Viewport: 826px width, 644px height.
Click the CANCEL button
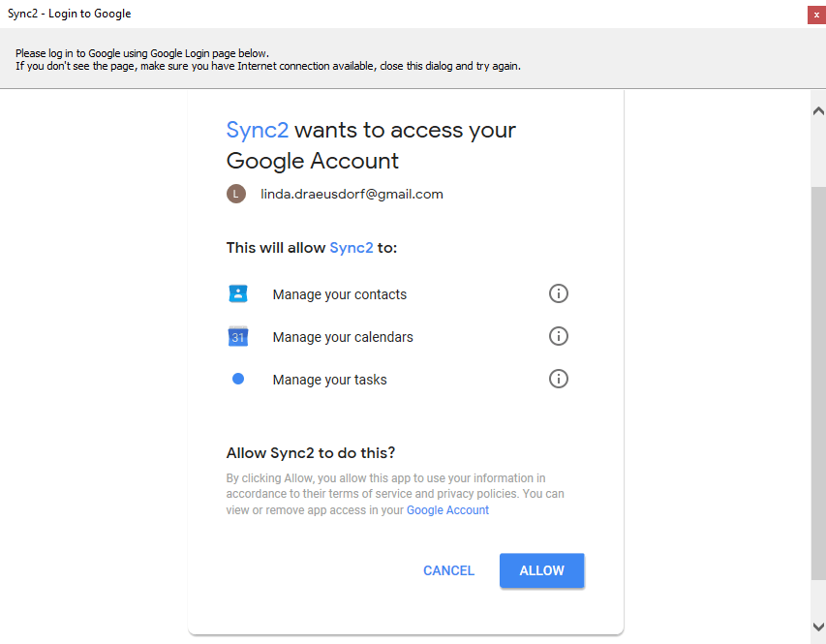(x=448, y=570)
